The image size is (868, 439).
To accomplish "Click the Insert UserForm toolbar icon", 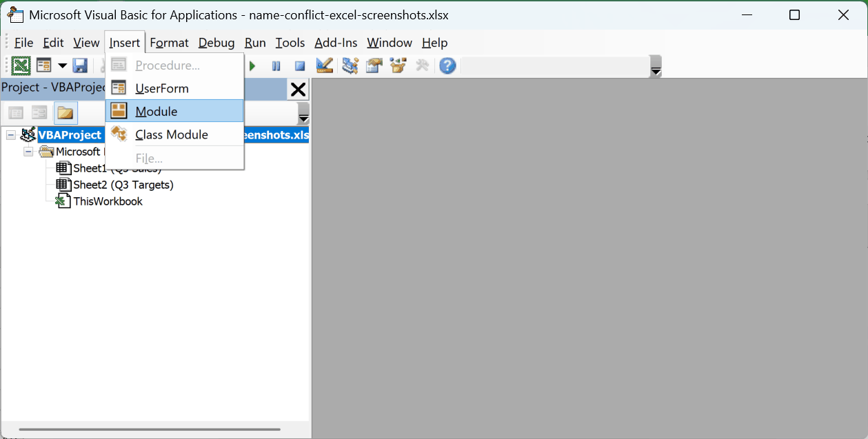I will [44, 65].
